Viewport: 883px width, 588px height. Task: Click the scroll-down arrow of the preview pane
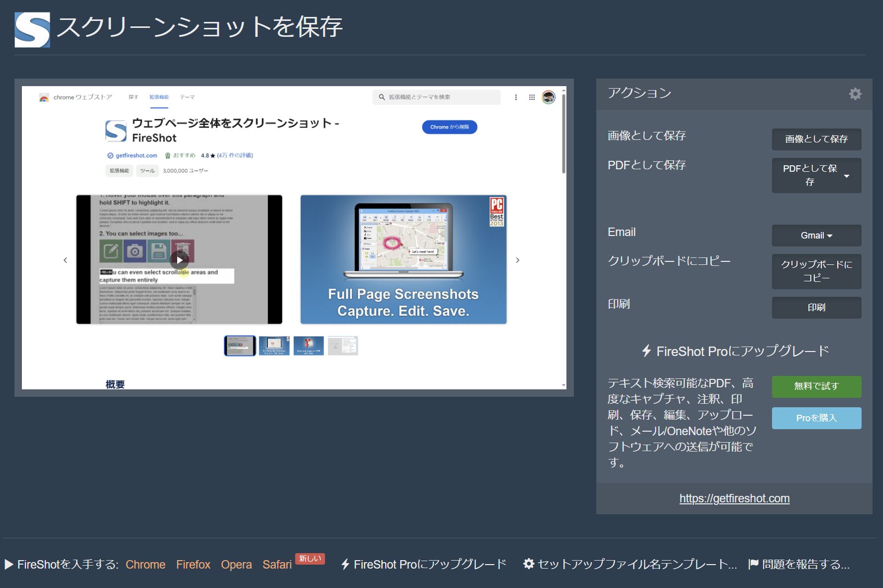(563, 385)
